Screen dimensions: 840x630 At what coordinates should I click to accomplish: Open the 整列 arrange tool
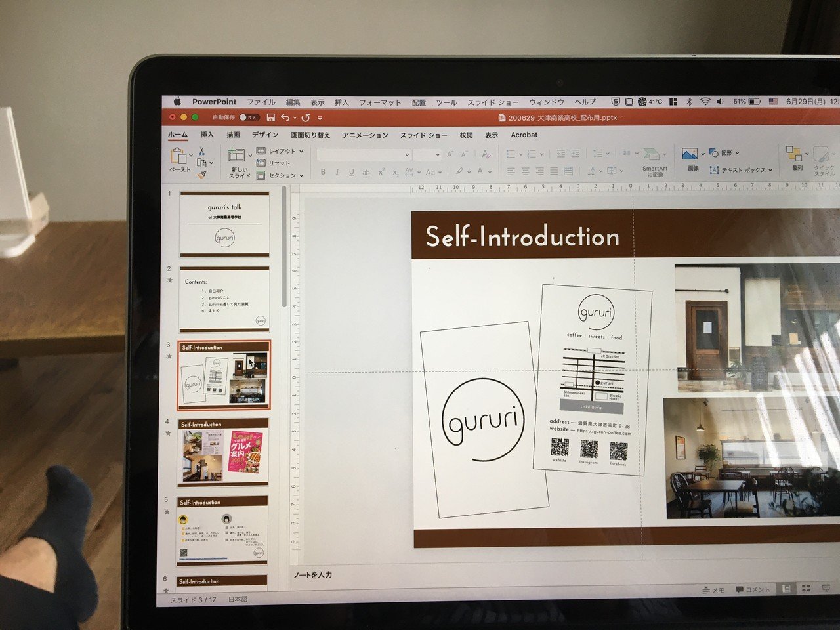tap(795, 157)
